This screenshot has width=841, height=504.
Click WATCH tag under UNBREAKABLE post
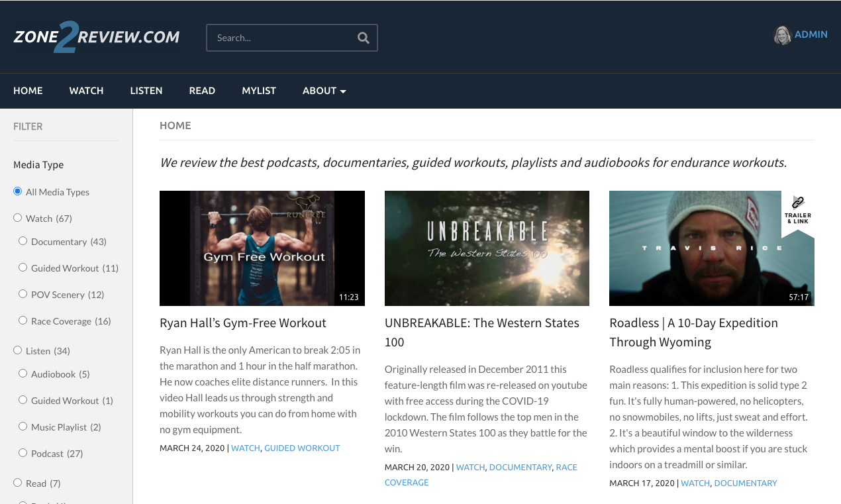pyautogui.click(x=471, y=468)
